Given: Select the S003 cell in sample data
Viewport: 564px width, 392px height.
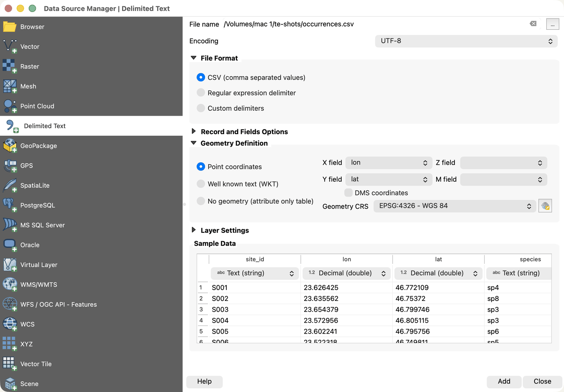Looking at the screenshot, I should [255, 309].
